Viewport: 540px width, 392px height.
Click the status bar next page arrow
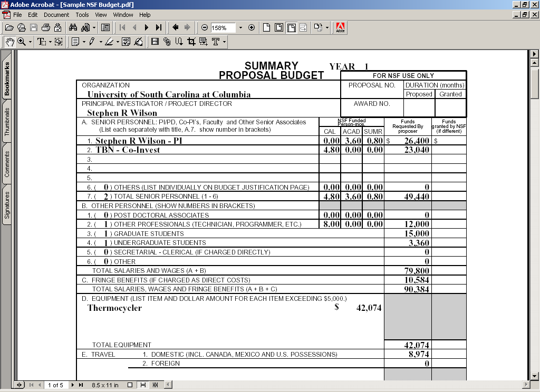tap(73, 385)
